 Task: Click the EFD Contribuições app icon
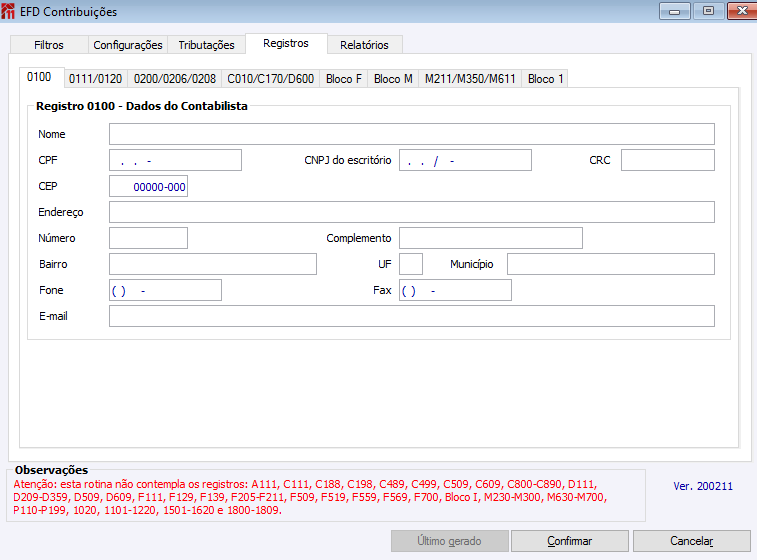click(x=8, y=12)
